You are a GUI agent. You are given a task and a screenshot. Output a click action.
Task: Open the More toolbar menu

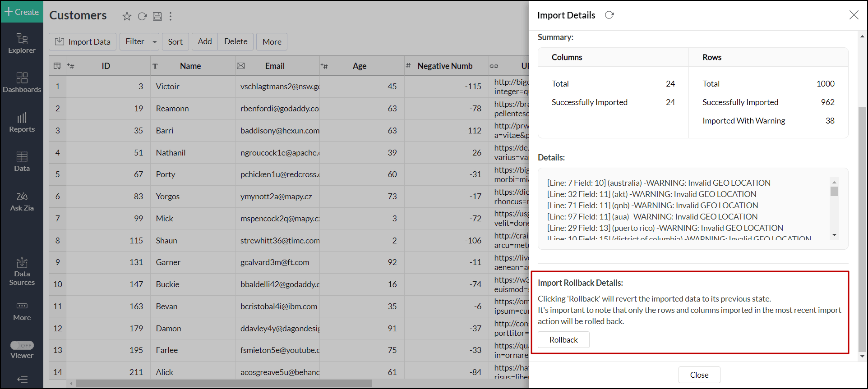pos(272,42)
